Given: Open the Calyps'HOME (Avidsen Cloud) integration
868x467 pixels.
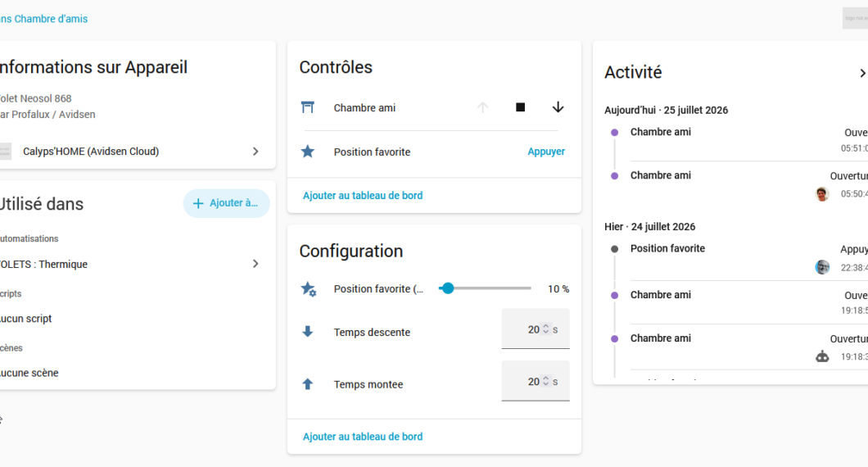Looking at the screenshot, I should [131, 152].
